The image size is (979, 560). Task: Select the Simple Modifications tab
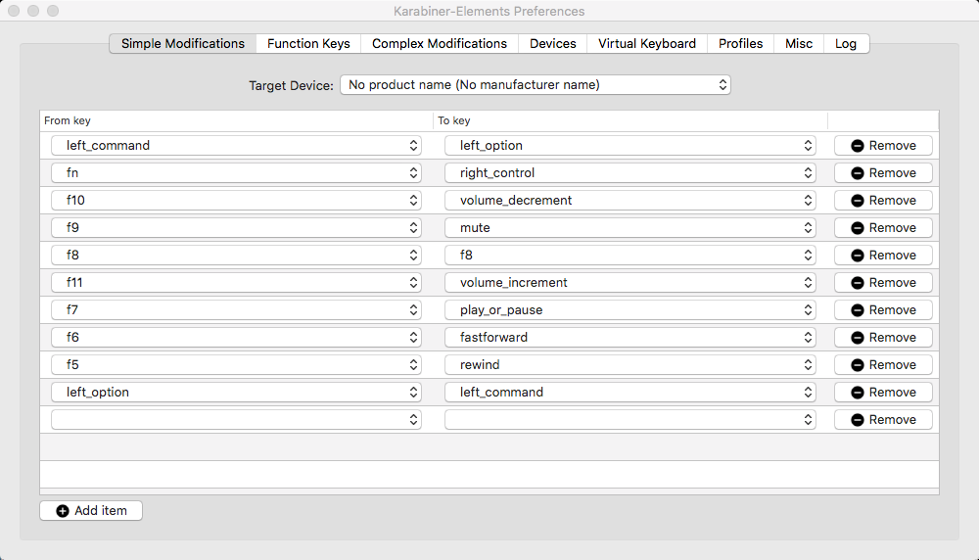pos(183,44)
